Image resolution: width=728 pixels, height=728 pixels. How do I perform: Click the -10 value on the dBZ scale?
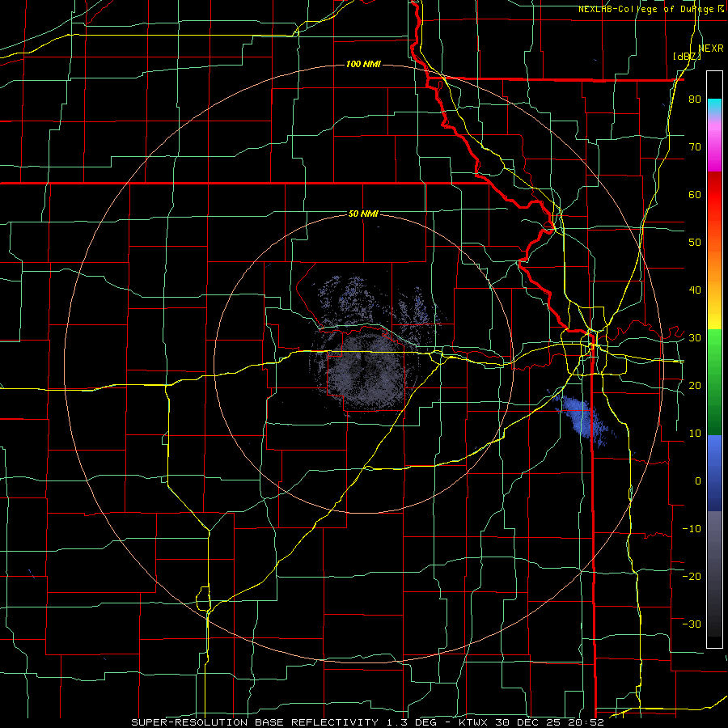click(692, 528)
